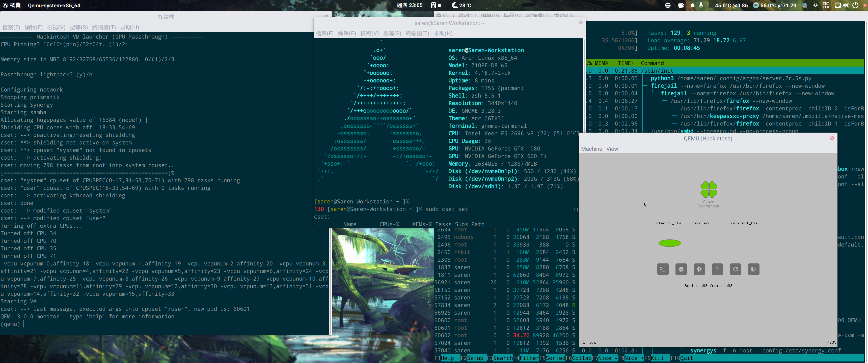The width and height of the screenshot is (868, 363).
Task: Click the clock showing 週四 23:05
Action: (x=410, y=5)
